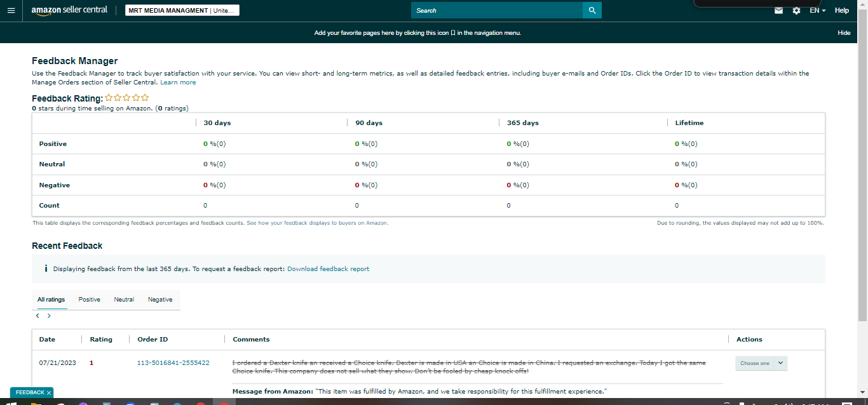The height and width of the screenshot is (405, 868).
Task: Switch to the Positive tab
Action: tap(90, 300)
